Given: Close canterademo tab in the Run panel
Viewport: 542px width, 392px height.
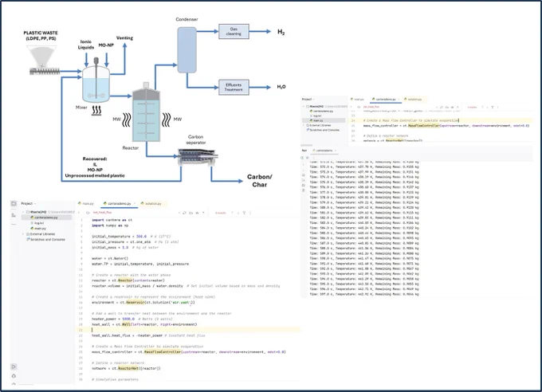Looking at the screenshot, I should [336, 151].
